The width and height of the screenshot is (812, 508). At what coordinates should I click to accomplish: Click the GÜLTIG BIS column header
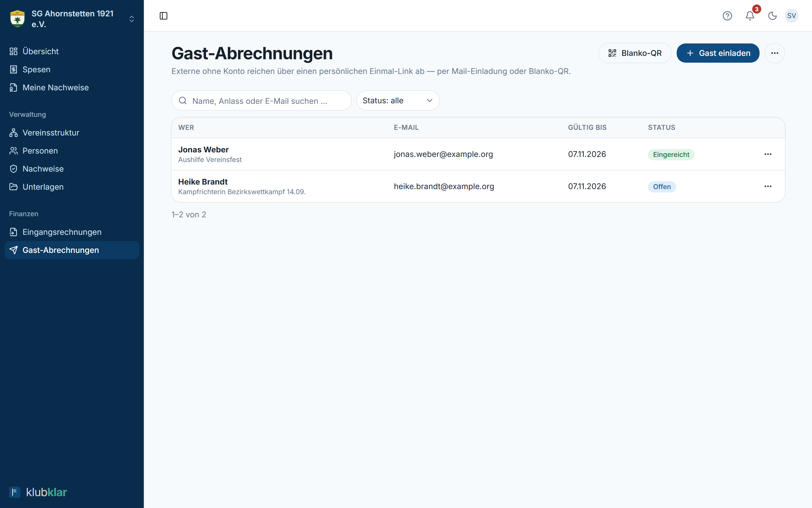tap(587, 128)
